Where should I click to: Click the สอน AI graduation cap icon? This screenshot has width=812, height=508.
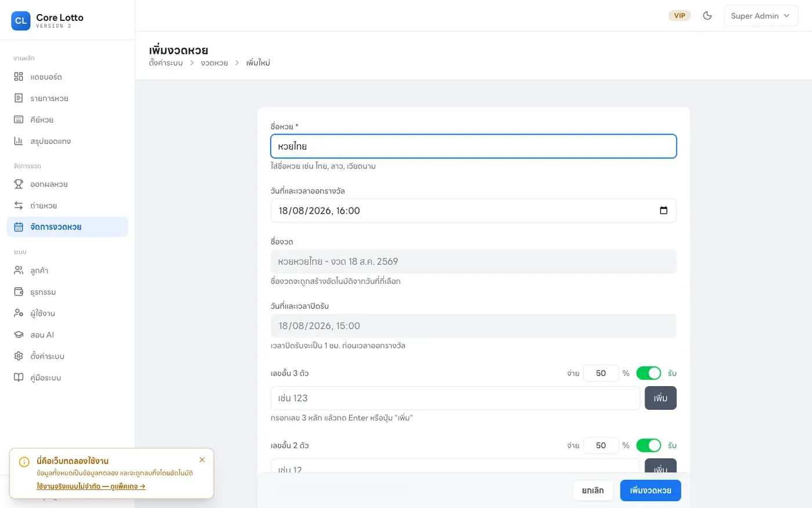(x=19, y=335)
